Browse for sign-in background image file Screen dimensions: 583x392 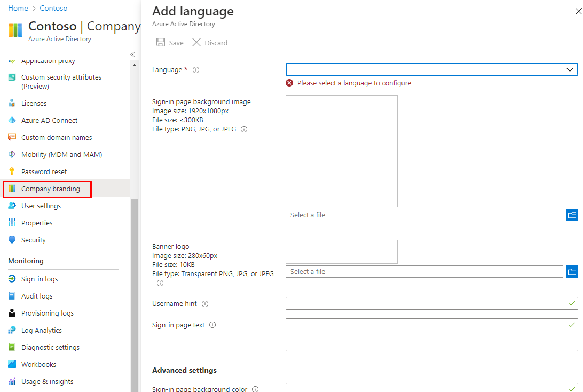coord(572,215)
